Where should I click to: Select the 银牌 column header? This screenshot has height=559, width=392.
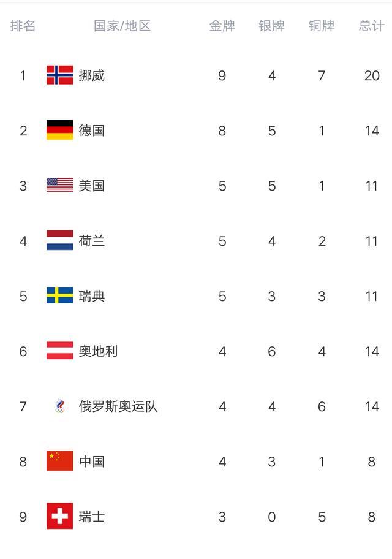point(271,26)
